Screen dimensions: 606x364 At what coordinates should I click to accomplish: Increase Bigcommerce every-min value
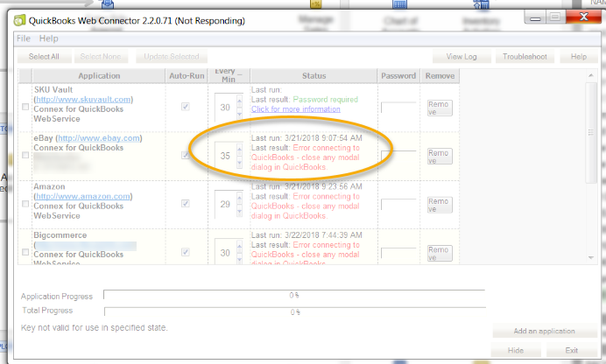pos(240,246)
